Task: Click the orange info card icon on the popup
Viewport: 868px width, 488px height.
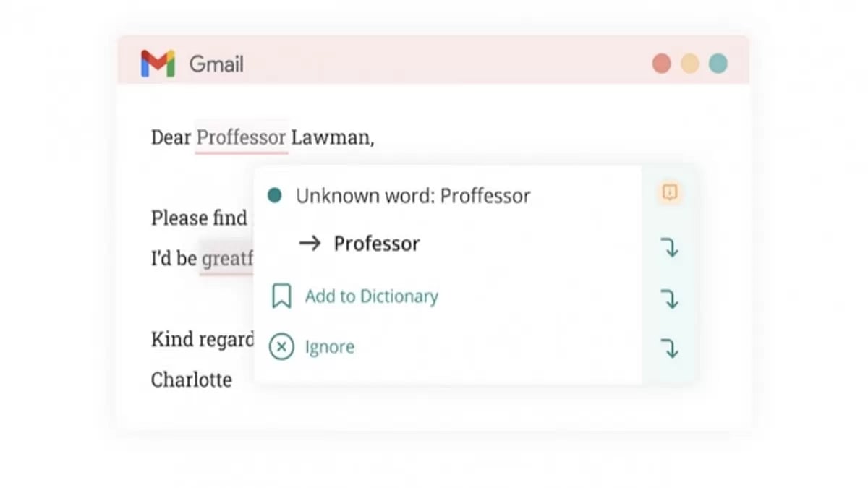Action: point(669,192)
